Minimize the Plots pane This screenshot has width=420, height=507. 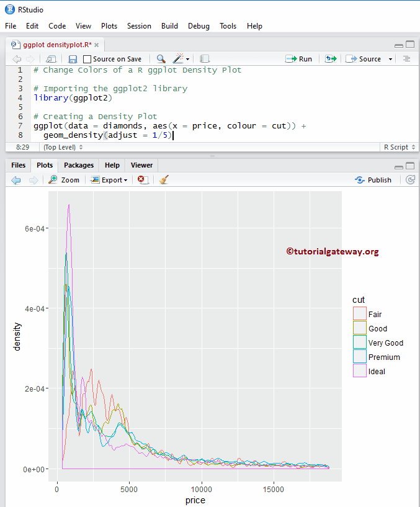(399, 166)
